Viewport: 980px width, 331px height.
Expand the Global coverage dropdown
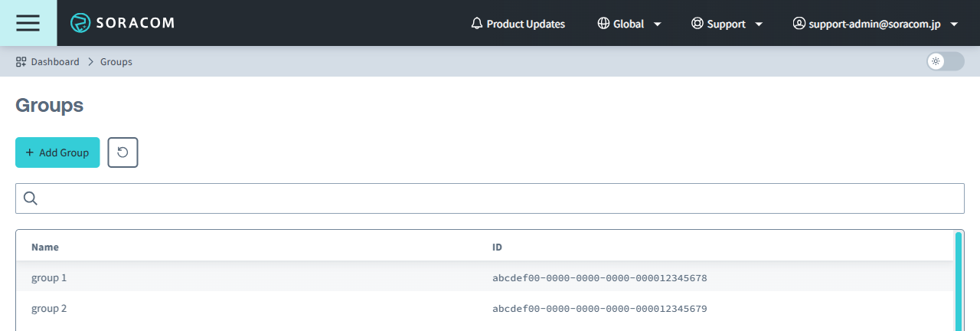click(657, 25)
